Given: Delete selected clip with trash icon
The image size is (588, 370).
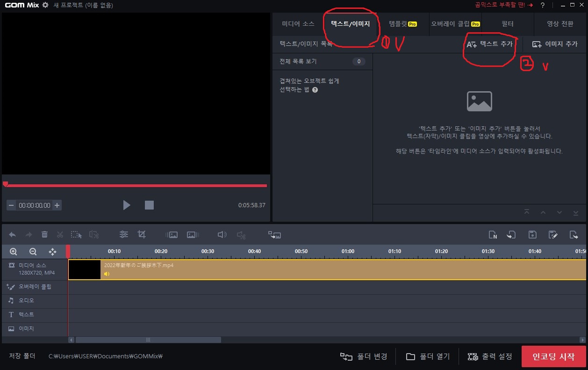Looking at the screenshot, I should pyautogui.click(x=44, y=234).
